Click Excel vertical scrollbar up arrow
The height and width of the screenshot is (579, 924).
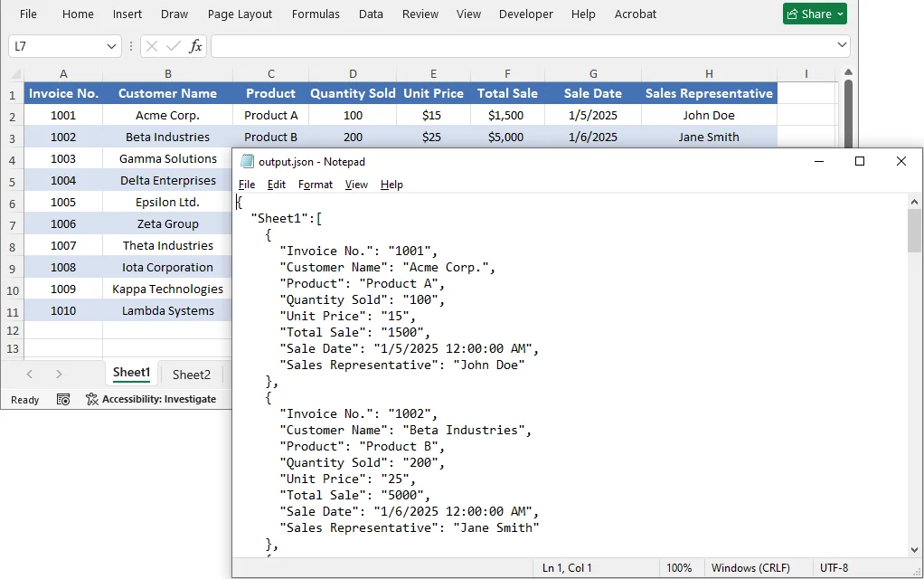848,72
